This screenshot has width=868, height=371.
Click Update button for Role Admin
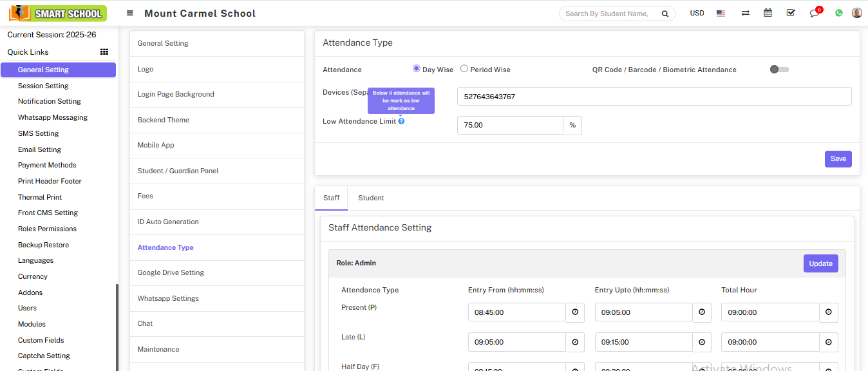(820, 263)
